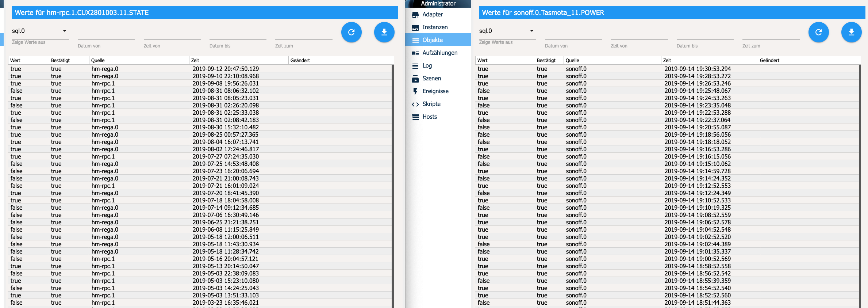Image resolution: width=868 pixels, height=308 pixels.
Task: Refresh the sonoff Tasmota_11 POWER values
Action: click(818, 32)
